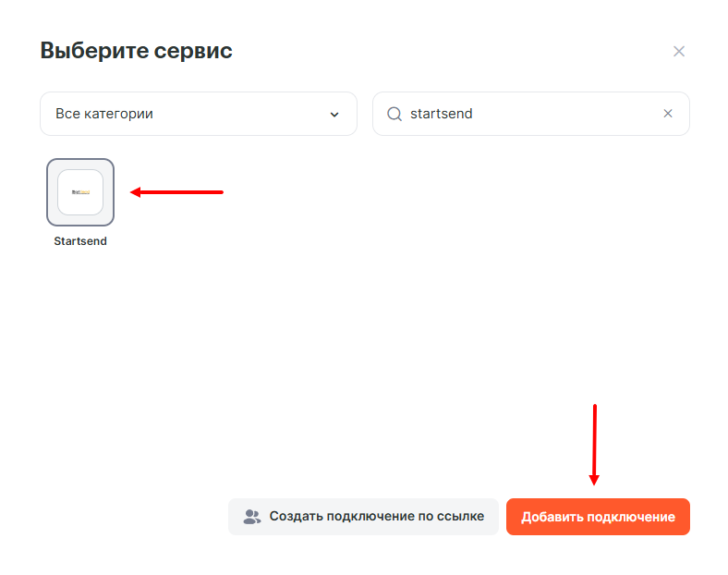Click the people icon on the link button
This screenshot has height=575, width=728.
tap(251, 517)
